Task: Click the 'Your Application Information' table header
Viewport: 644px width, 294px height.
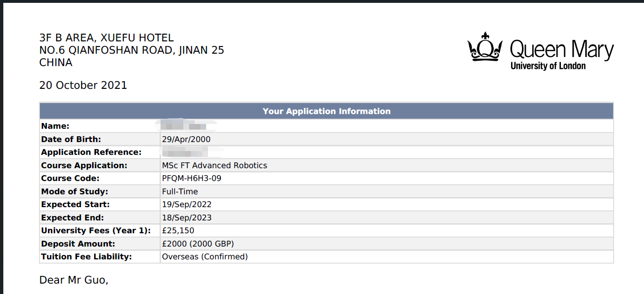Action: click(326, 111)
